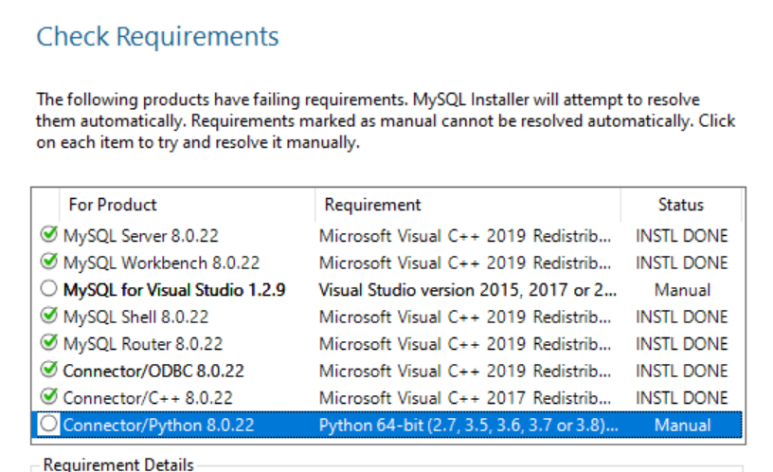Click the Requirement Details group label
This screenshot has height=472, width=773.
118,464
